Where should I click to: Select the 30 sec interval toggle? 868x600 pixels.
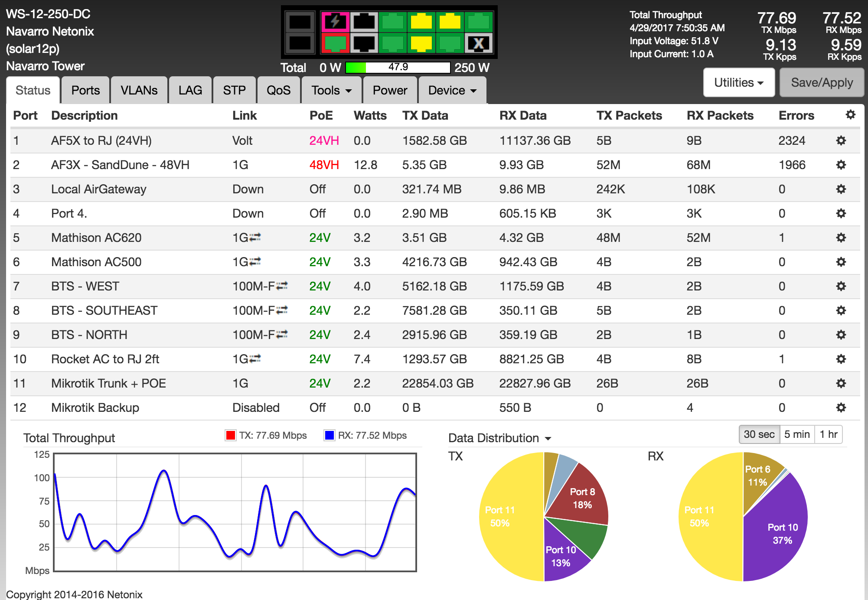pyautogui.click(x=759, y=434)
